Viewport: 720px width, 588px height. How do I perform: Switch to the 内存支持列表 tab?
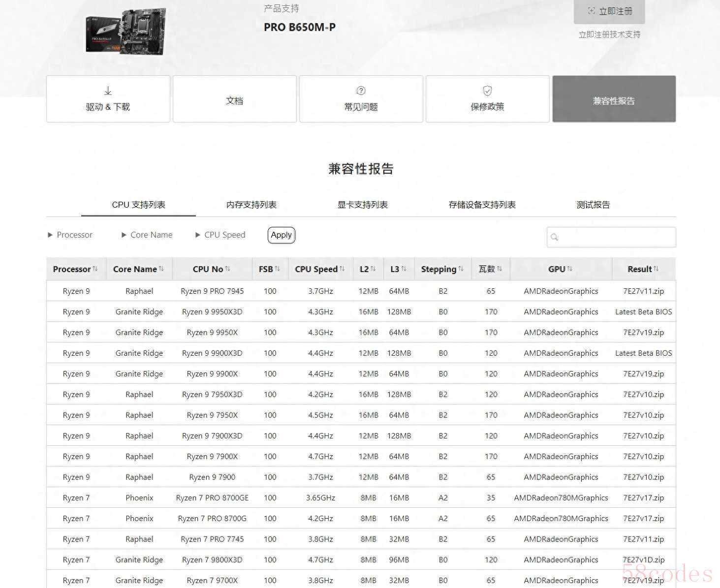coord(251,205)
